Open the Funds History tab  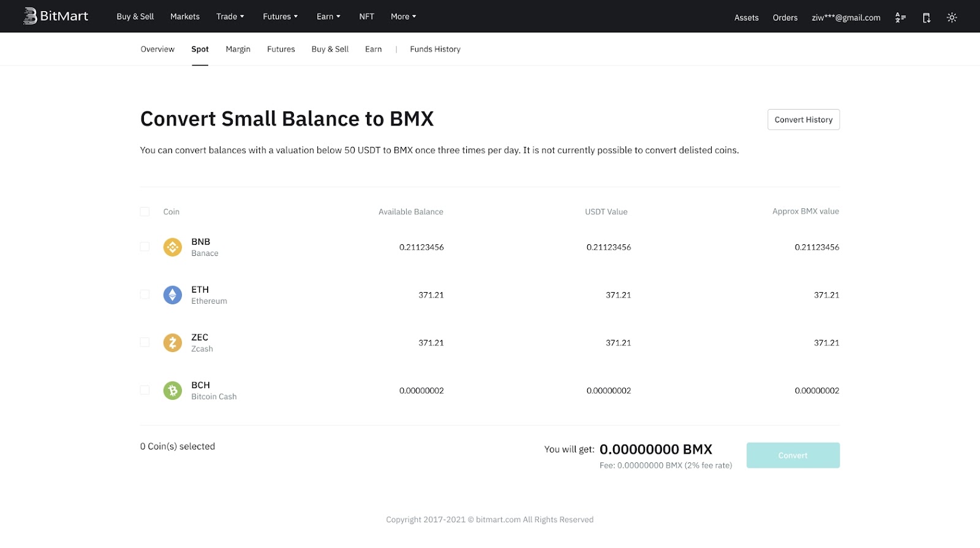(435, 49)
